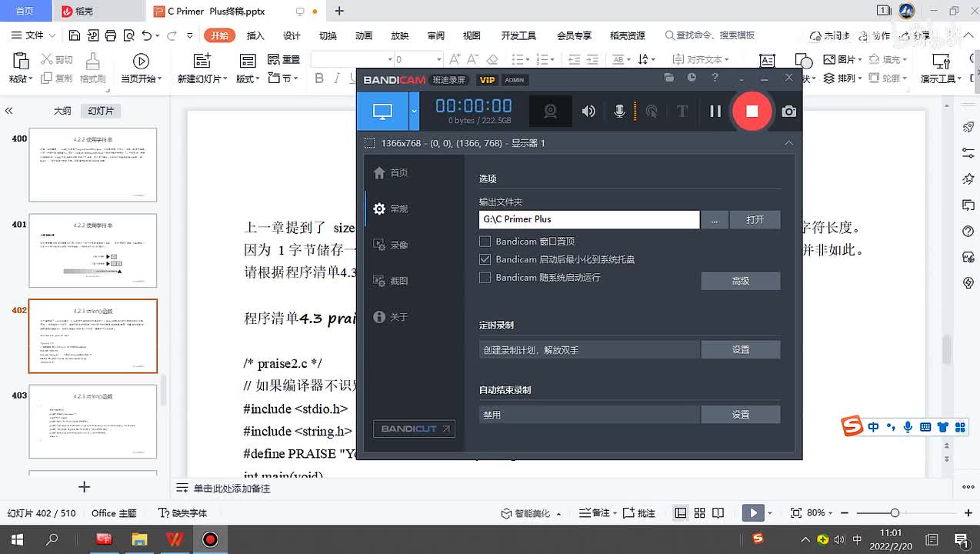
Task: Adjust the zoom slider handle
Action: (x=895, y=513)
